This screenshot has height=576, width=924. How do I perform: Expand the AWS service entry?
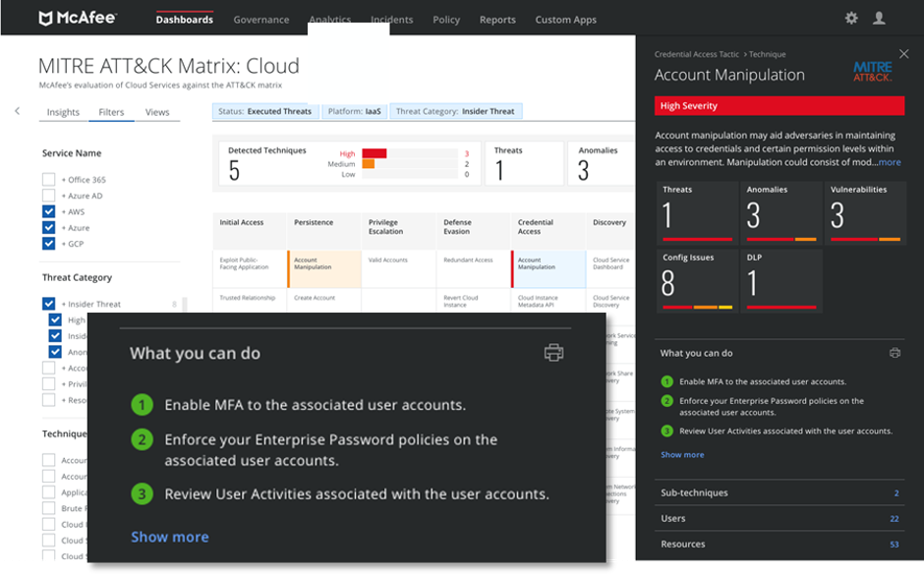click(63, 211)
